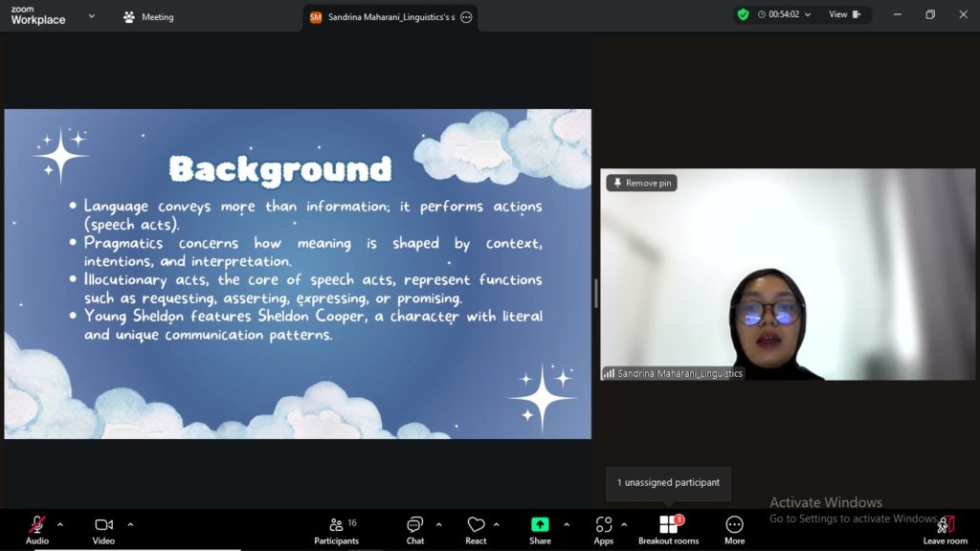
Task: Select the Meeting tab
Action: pyautogui.click(x=148, y=16)
